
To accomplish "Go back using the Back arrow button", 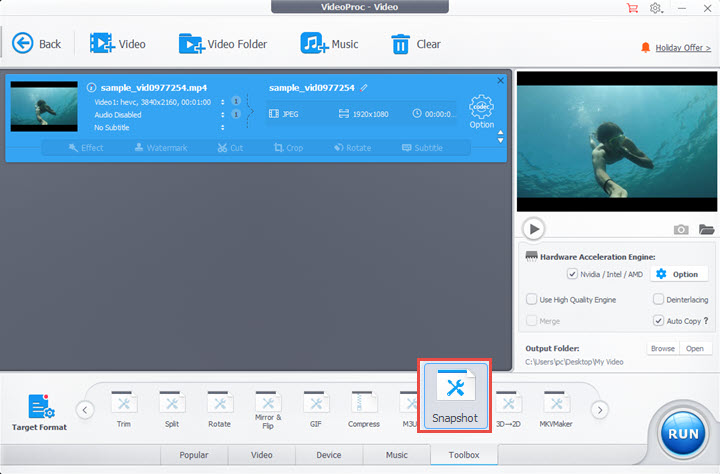I will click(36, 44).
